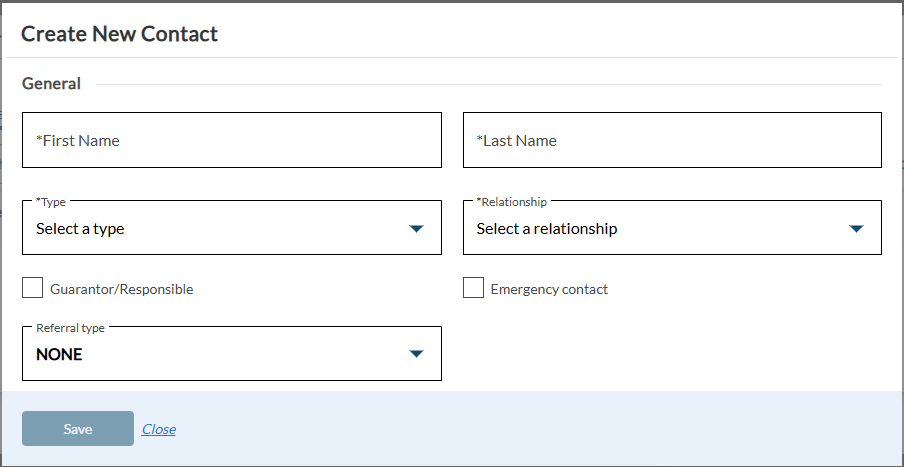Click the 'Emergency contact' label text
This screenshot has height=467, width=904.
549,290
